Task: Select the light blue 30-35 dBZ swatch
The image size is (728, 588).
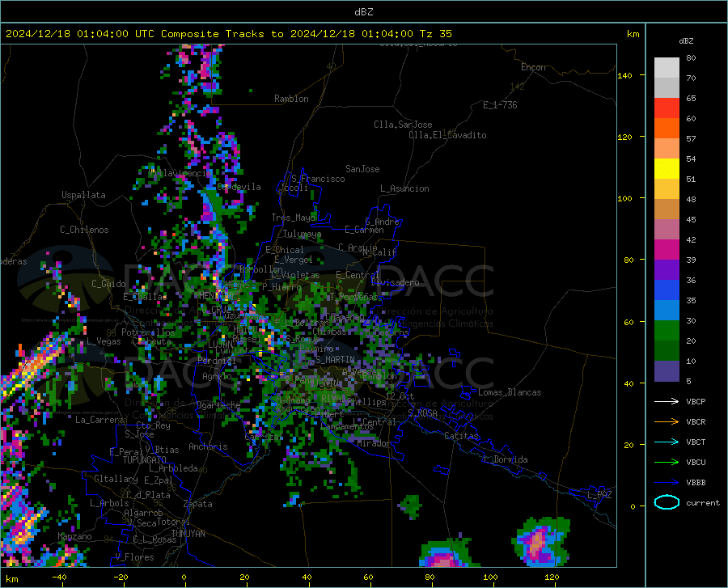Action: pyautogui.click(x=667, y=311)
